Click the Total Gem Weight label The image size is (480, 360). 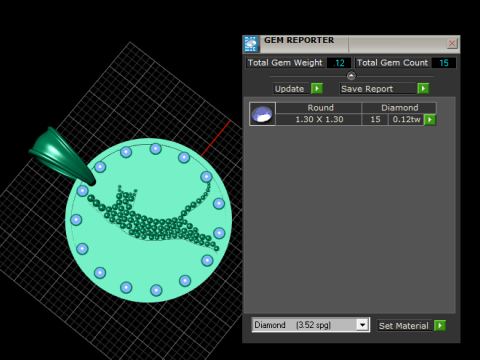[285, 63]
